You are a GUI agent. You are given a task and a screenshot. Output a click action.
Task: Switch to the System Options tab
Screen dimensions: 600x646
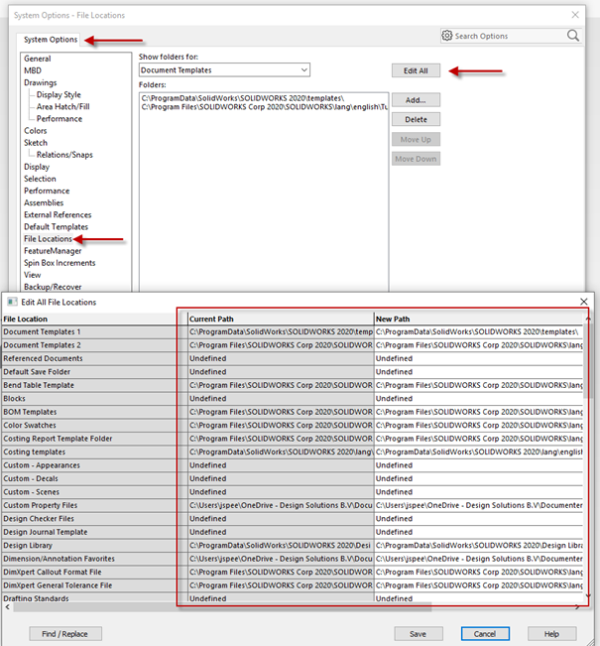(x=50, y=40)
